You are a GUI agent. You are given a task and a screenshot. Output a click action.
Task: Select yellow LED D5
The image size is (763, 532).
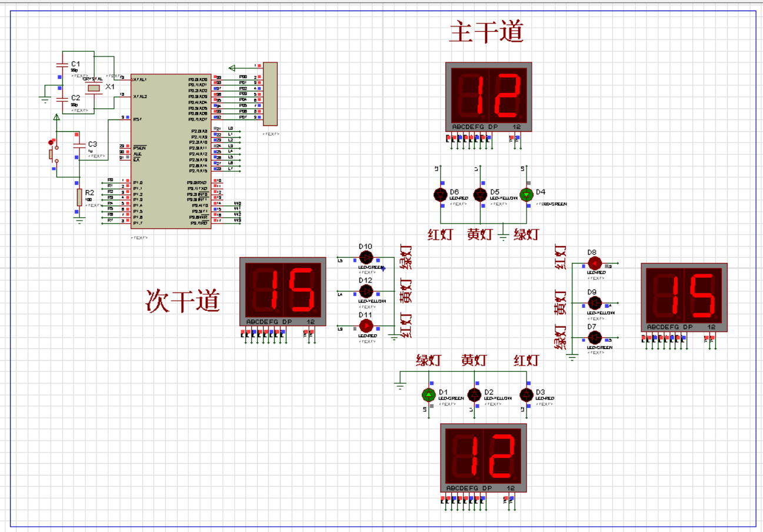click(481, 194)
